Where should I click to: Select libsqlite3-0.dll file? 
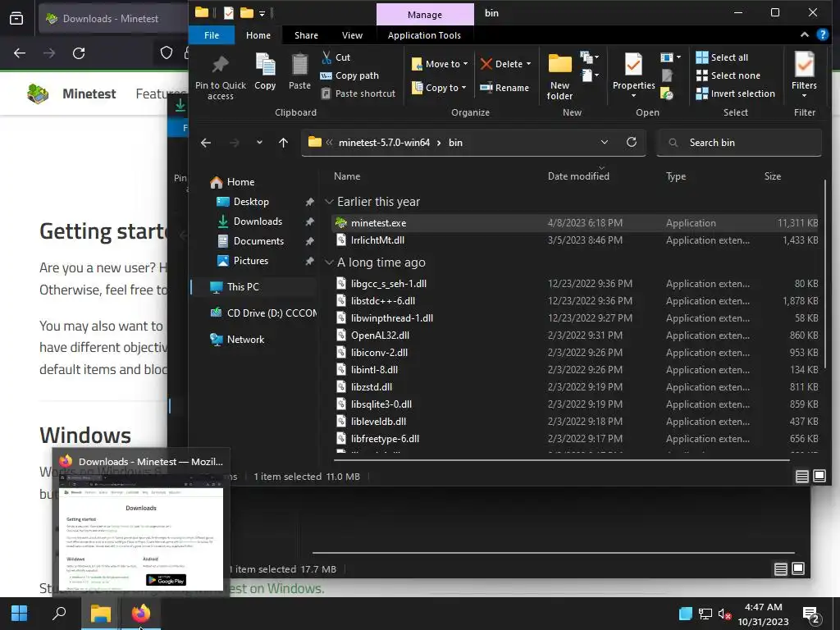click(575, 404)
